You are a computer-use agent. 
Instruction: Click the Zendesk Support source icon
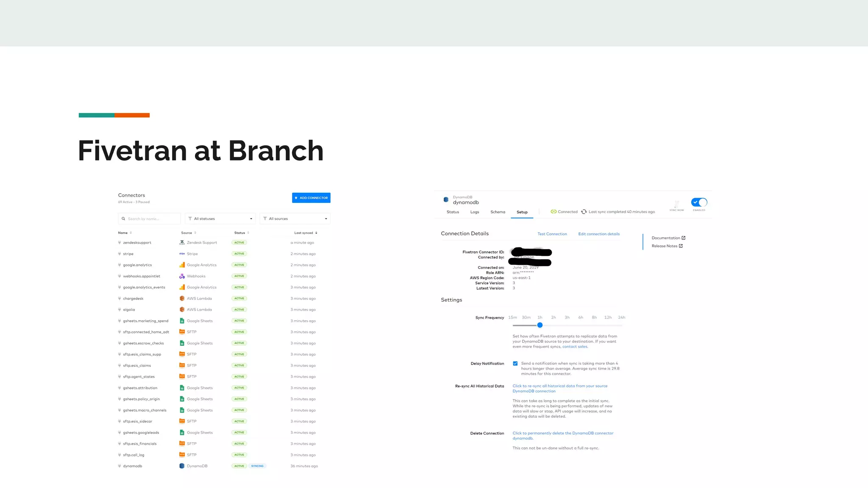182,242
